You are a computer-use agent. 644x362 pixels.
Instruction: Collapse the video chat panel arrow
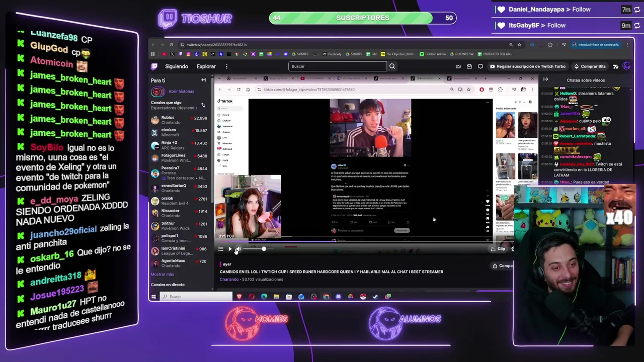tap(545, 79)
